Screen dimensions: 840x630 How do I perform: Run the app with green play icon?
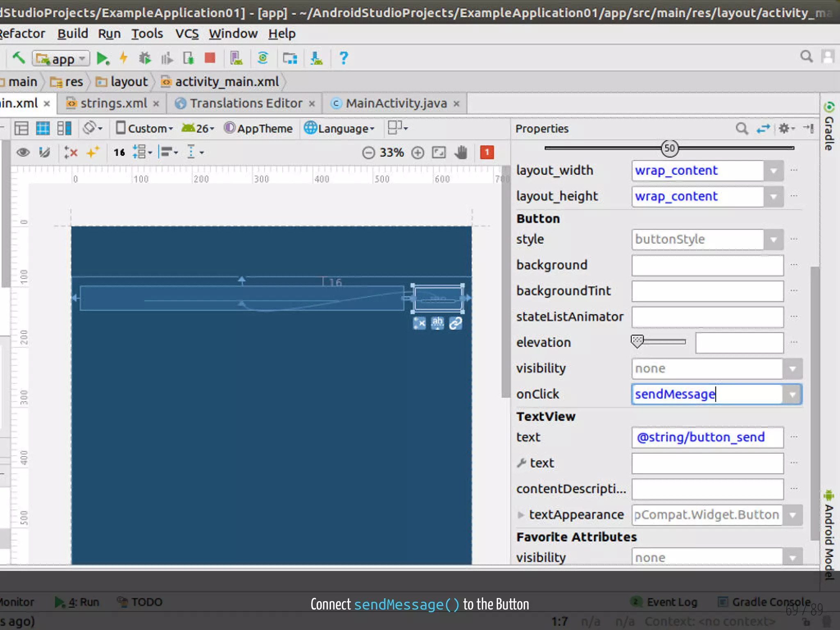click(x=103, y=58)
